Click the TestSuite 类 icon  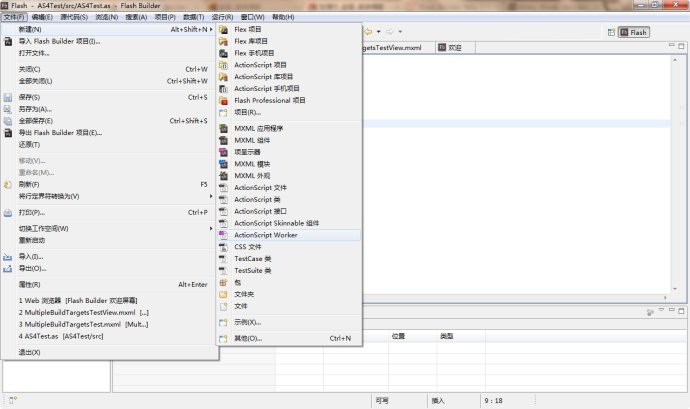pos(224,271)
